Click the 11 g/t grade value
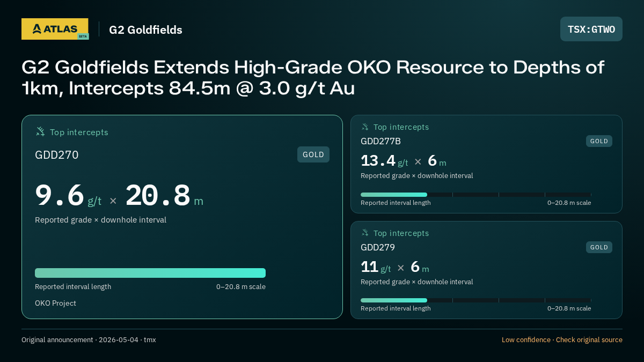This screenshot has height=362, width=644. tap(376, 267)
